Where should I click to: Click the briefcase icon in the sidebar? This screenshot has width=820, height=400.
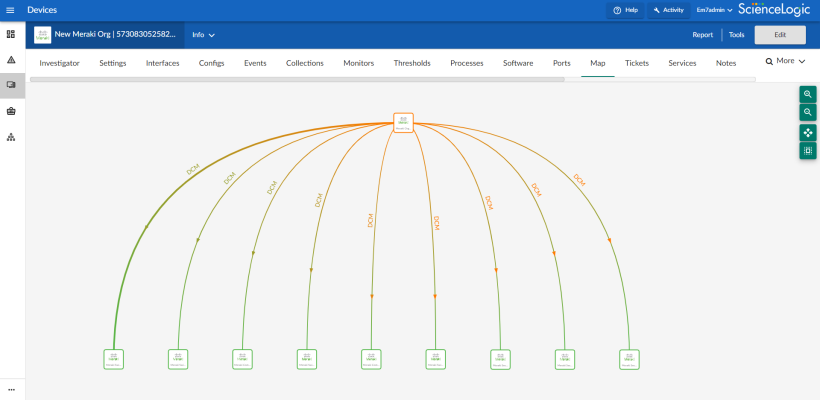tap(11, 111)
